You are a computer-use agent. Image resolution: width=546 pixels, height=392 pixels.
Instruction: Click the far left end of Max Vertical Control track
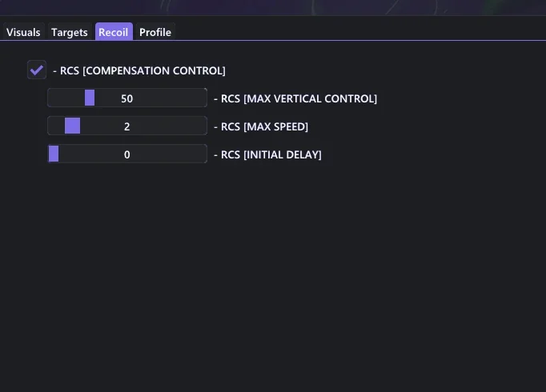50,98
